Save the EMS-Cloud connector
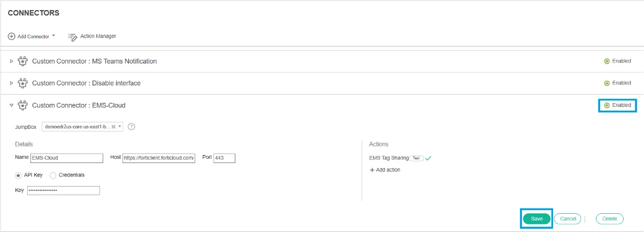The image size is (644, 232). pos(536,219)
